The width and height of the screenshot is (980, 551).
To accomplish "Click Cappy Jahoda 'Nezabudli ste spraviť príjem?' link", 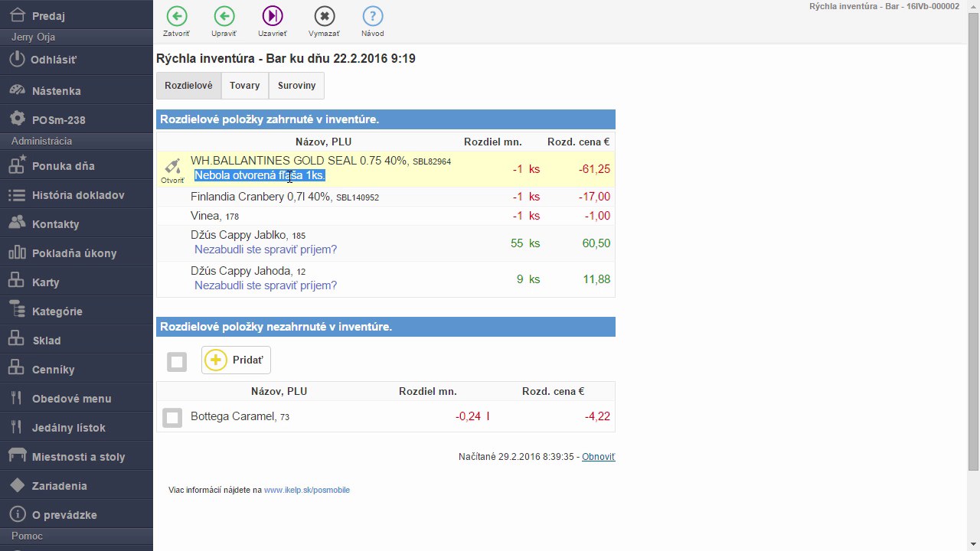I will (x=266, y=285).
